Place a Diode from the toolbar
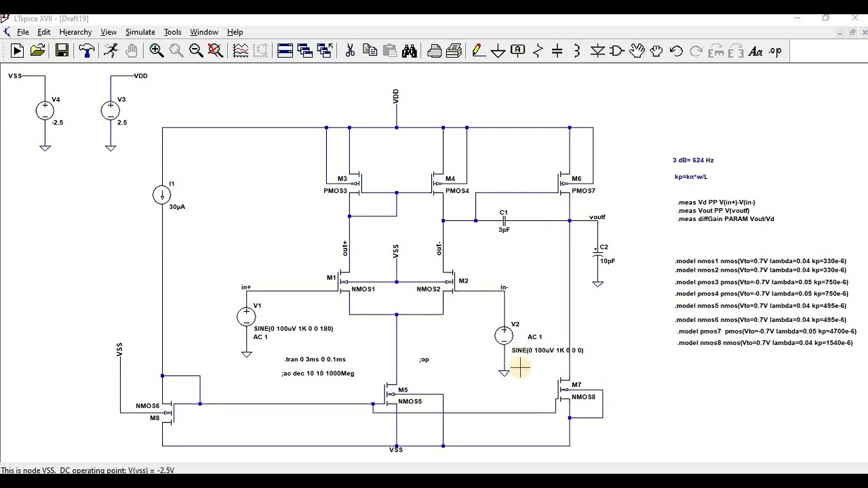Screen dimensions: 868x488 point(597,51)
